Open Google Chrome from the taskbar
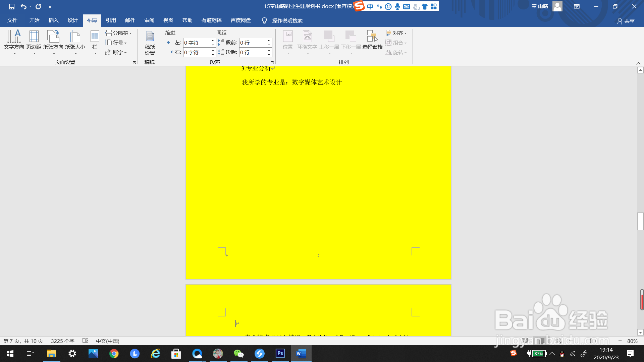This screenshot has width=644, height=362. [x=114, y=353]
